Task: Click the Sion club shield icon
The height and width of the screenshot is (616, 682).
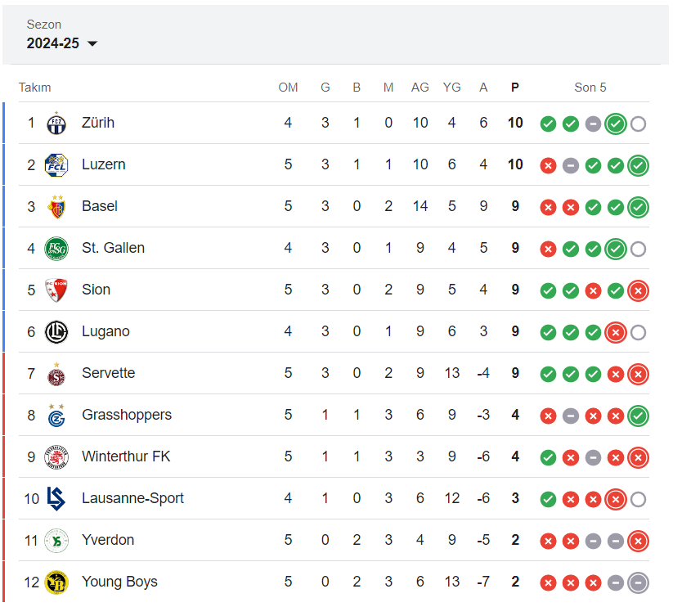Action: [x=56, y=290]
